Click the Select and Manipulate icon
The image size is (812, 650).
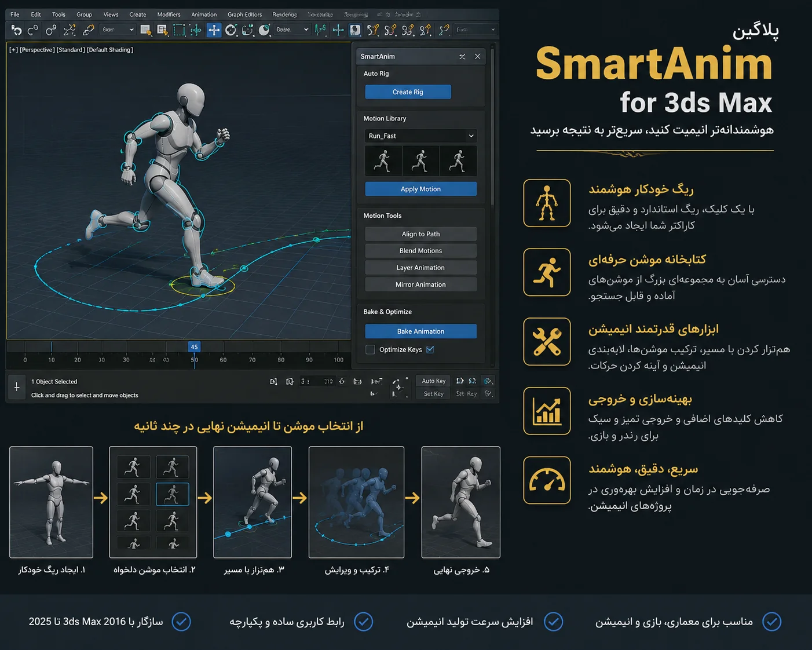click(x=338, y=30)
